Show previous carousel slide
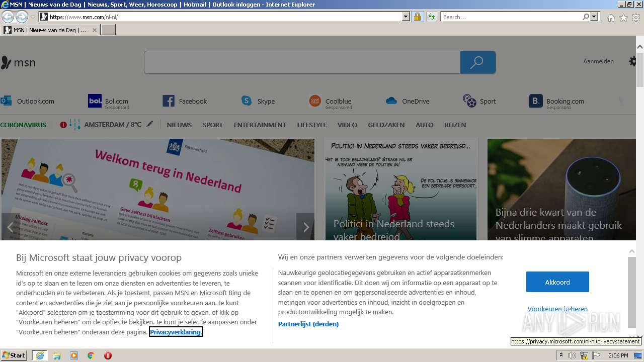 coord(10,227)
